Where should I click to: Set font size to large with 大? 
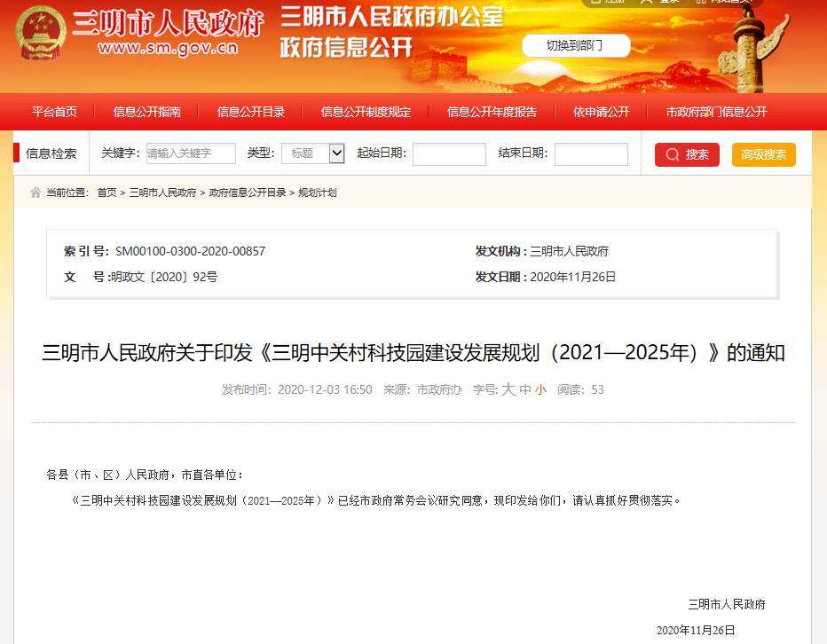pos(508,389)
